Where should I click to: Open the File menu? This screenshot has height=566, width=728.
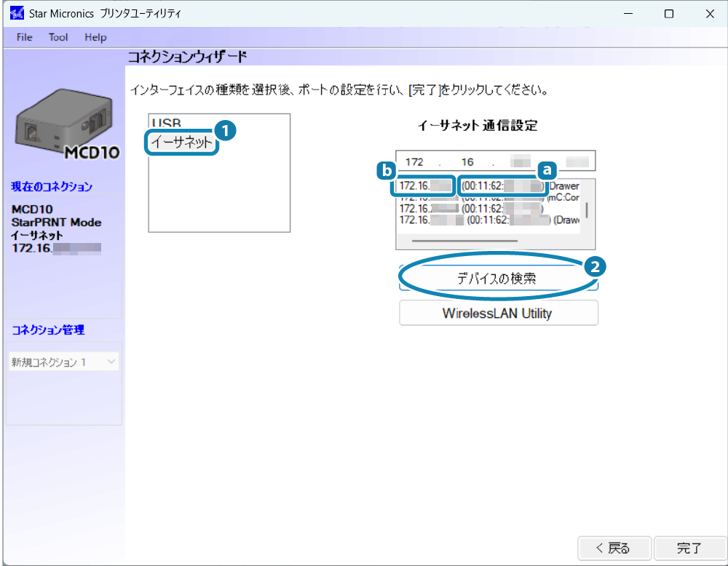pyautogui.click(x=24, y=37)
